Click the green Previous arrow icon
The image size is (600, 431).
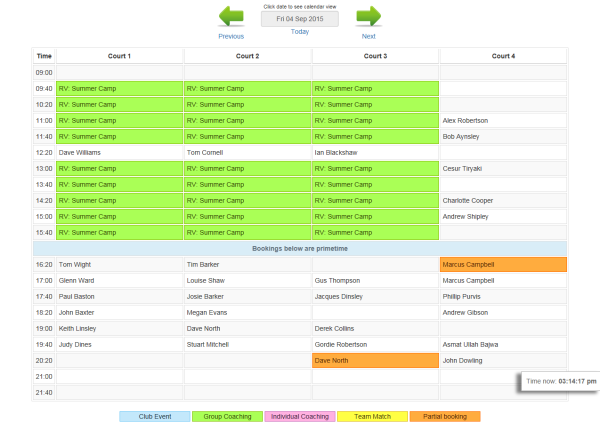click(231, 17)
